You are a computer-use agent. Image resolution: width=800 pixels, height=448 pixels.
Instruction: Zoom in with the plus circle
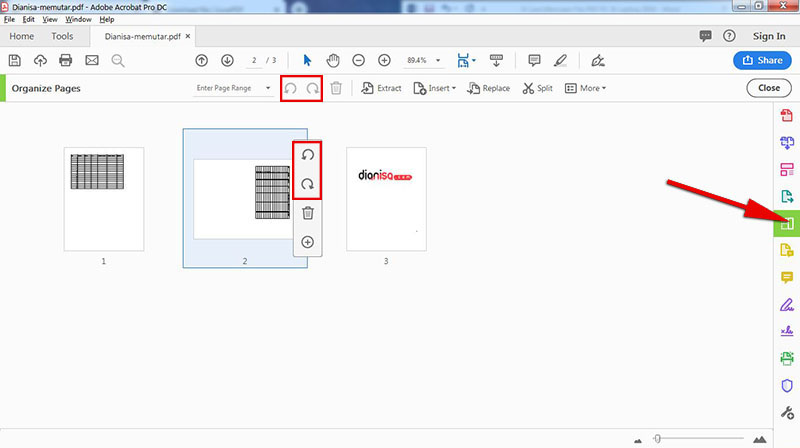[x=384, y=61]
